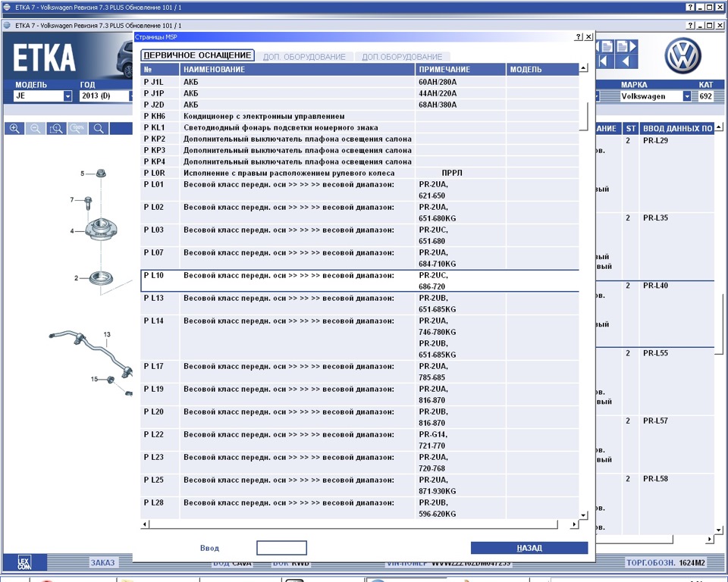
Task: Select row P L28 at list bottom
Action: tap(359, 508)
